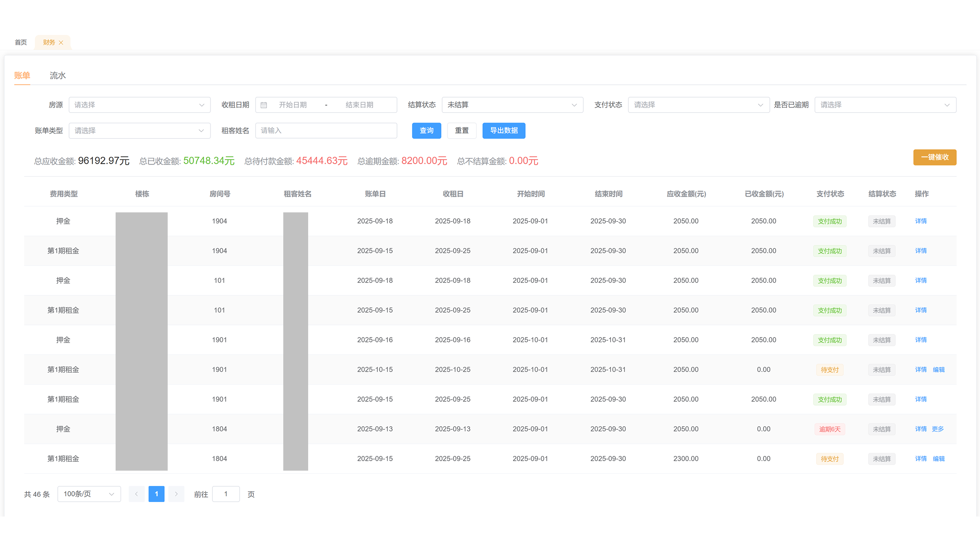Image resolution: width=980 pixels, height=551 pixels.
Task: Click the 导出数据 button
Action: click(504, 130)
